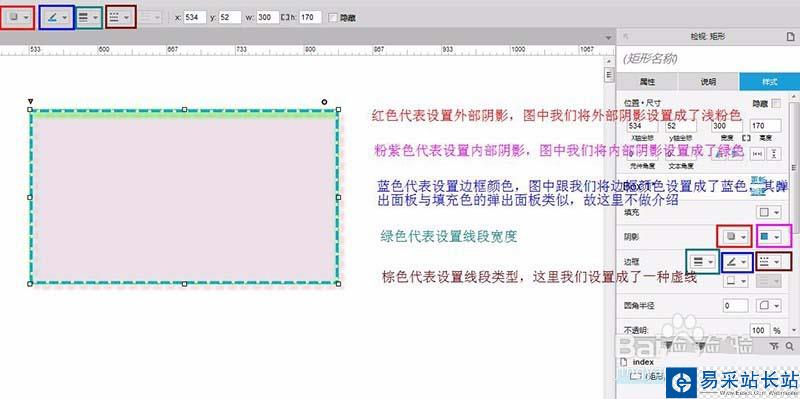Toggle the aspect lock between width and height
The image size is (800, 399).
tap(746, 138)
